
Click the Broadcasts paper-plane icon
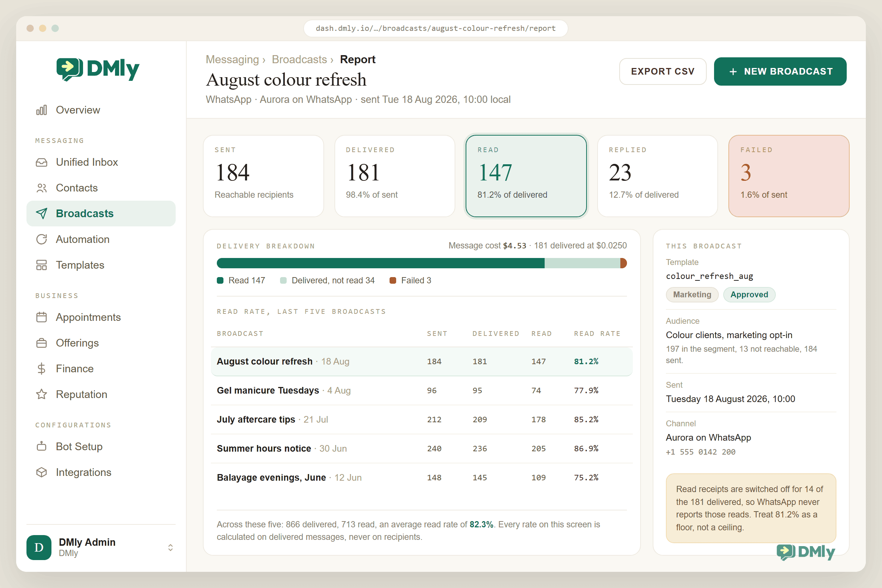point(42,214)
